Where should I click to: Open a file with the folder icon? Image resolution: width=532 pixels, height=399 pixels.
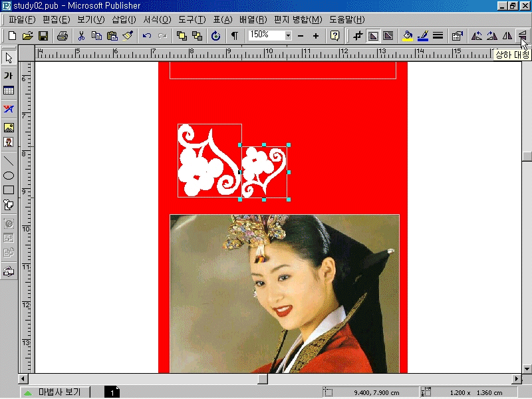click(x=27, y=36)
